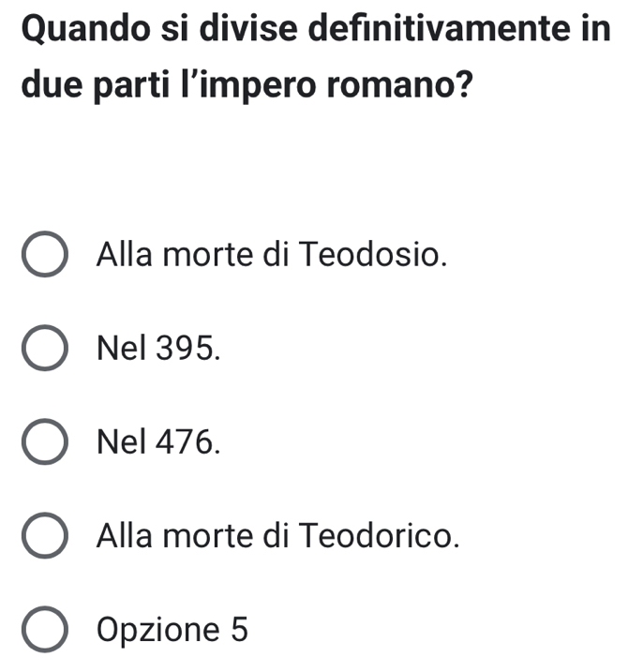The image size is (628, 672).
Task: Answer with the year 395 option
Action: (x=45, y=350)
